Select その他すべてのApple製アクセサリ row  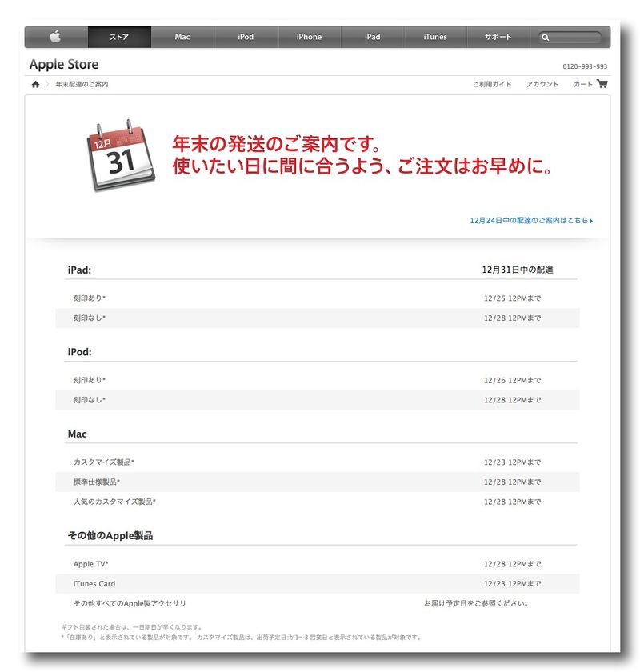coord(318,603)
